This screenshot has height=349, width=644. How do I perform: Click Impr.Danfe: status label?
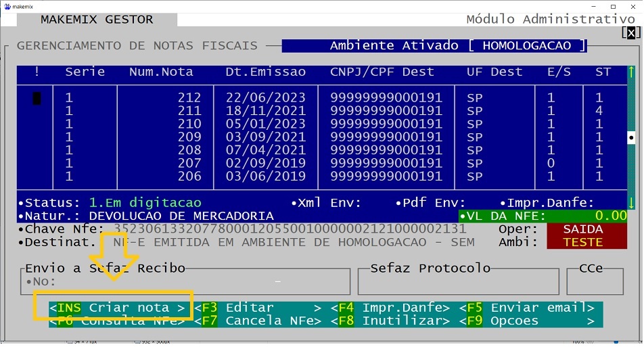(x=547, y=203)
